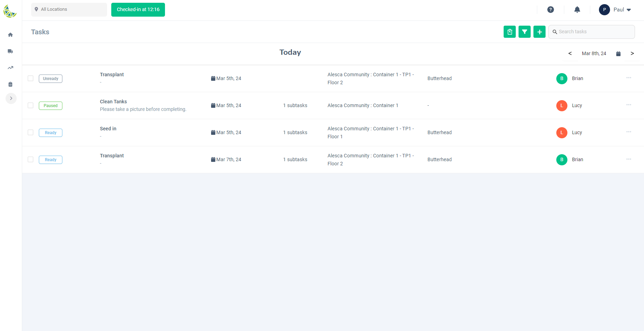Go to the next day arrow
Image resolution: width=644 pixels, height=331 pixels.
point(632,53)
